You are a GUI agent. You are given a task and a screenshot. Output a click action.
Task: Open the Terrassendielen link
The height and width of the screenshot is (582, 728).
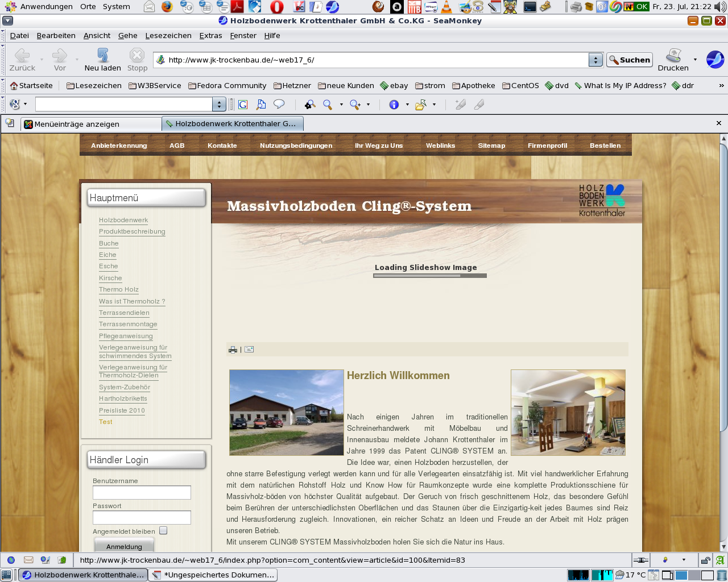pos(124,313)
